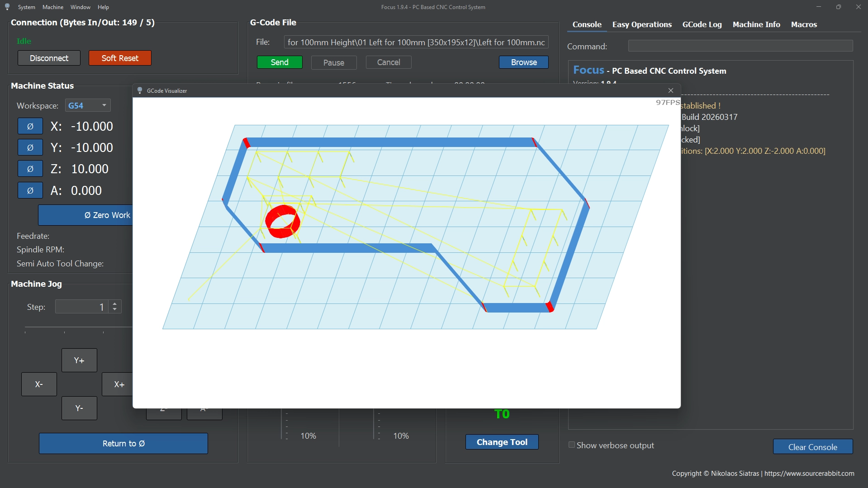
Task: Switch to the Easy Operations tab
Action: point(642,24)
